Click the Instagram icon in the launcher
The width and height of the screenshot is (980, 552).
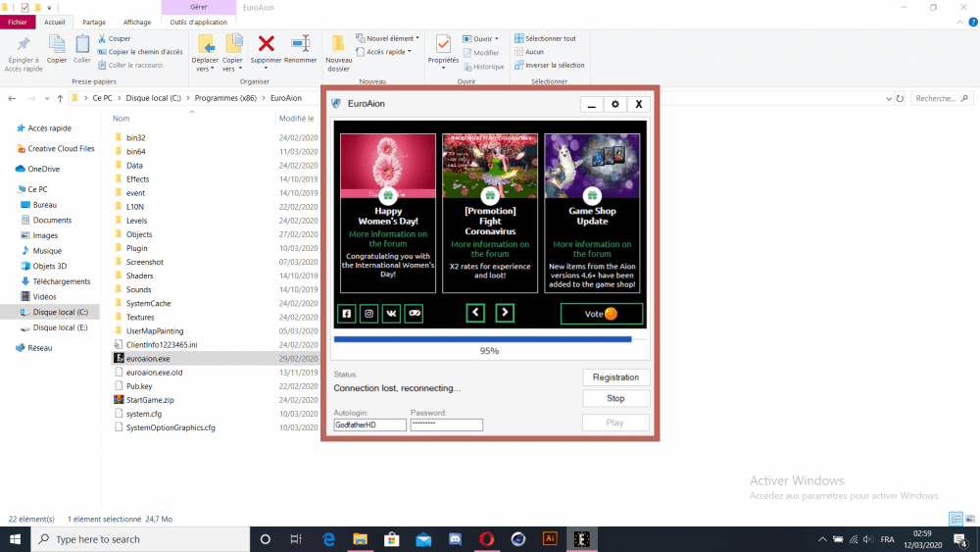pyautogui.click(x=369, y=314)
